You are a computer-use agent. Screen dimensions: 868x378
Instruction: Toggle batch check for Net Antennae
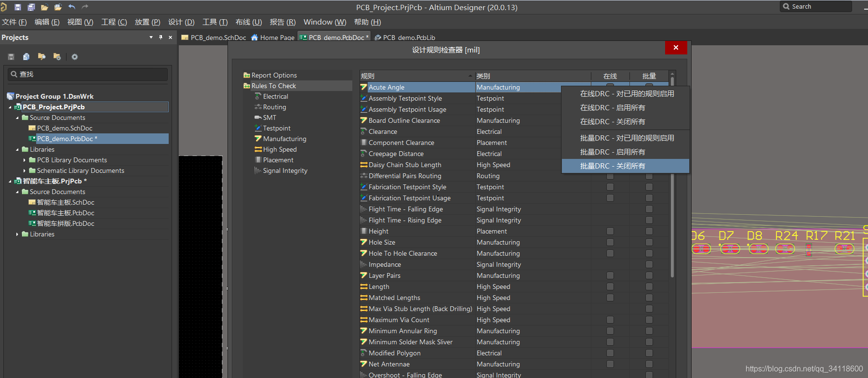pyautogui.click(x=649, y=364)
